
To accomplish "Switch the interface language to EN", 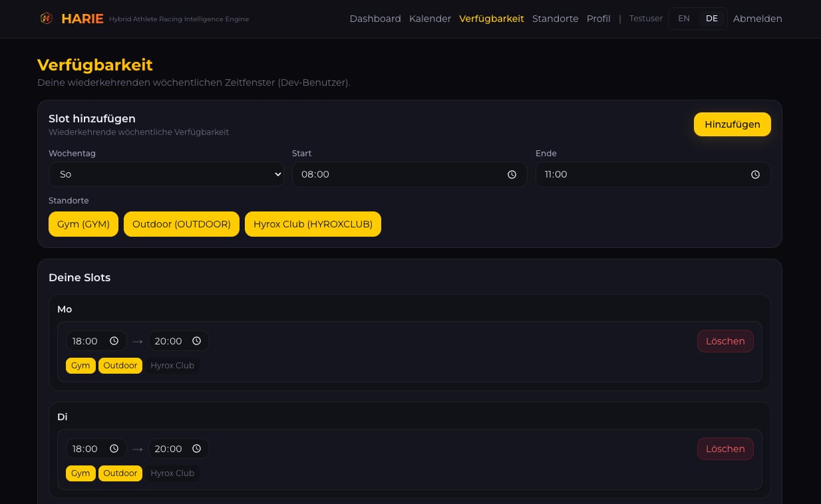I will pyautogui.click(x=684, y=18).
